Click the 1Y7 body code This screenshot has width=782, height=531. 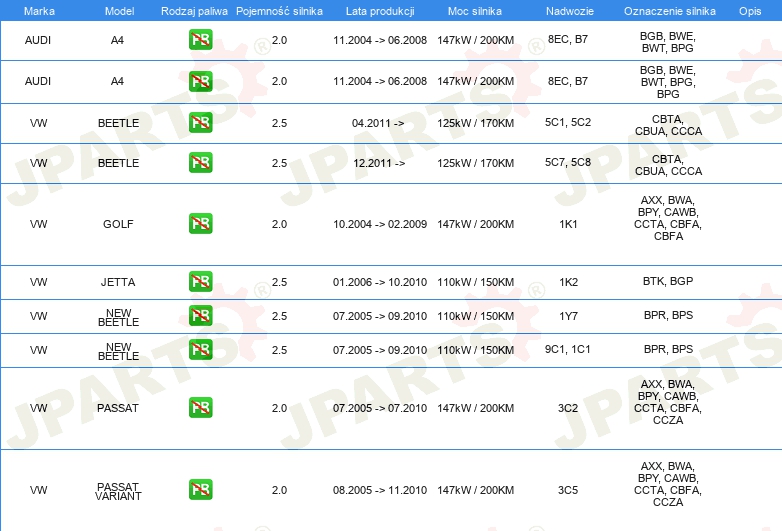(568, 316)
